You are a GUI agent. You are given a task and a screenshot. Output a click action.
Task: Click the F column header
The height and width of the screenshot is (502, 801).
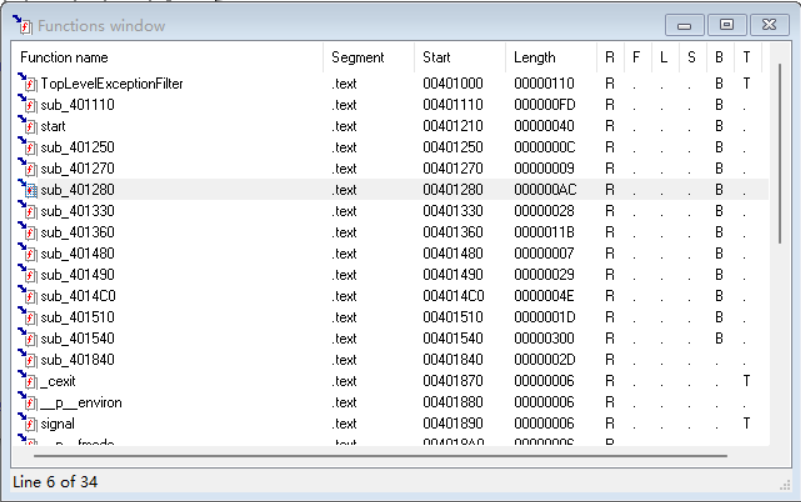point(638,57)
